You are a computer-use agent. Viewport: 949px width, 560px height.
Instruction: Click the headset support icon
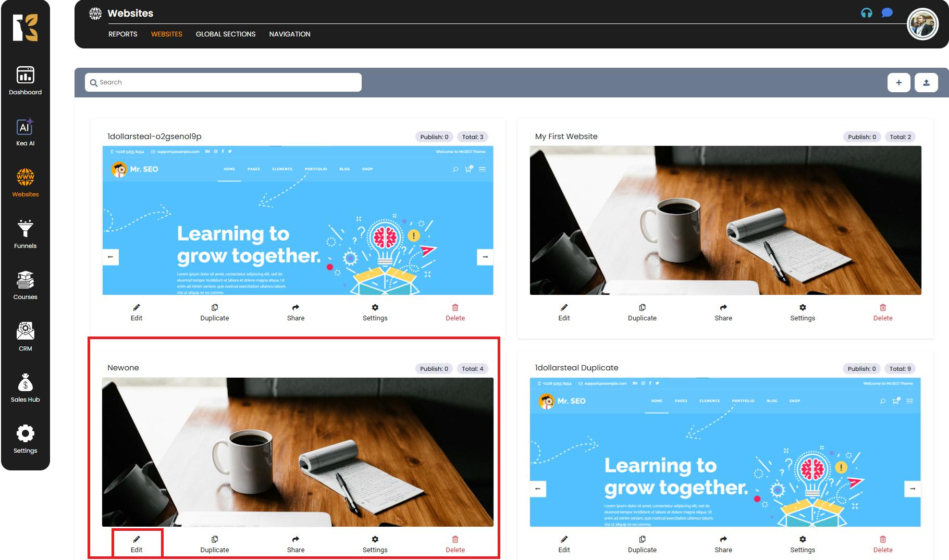[x=866, y=13]
